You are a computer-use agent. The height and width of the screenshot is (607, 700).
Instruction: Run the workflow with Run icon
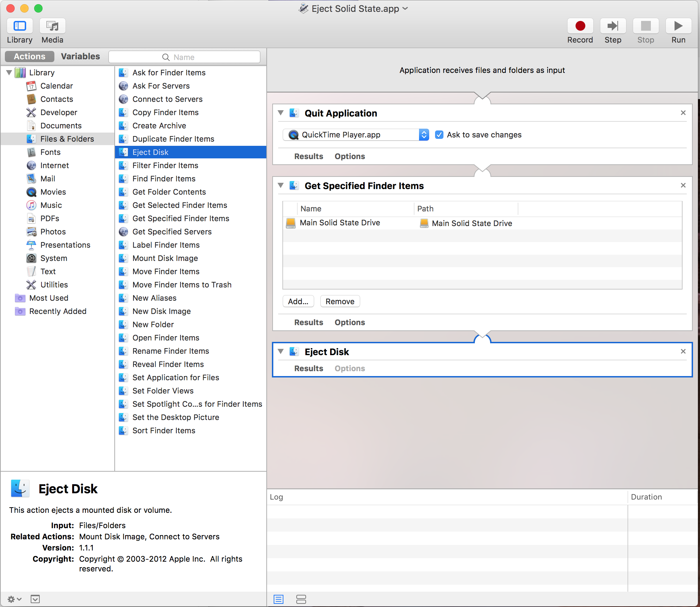pyautogui.click(x=678, y=26)
